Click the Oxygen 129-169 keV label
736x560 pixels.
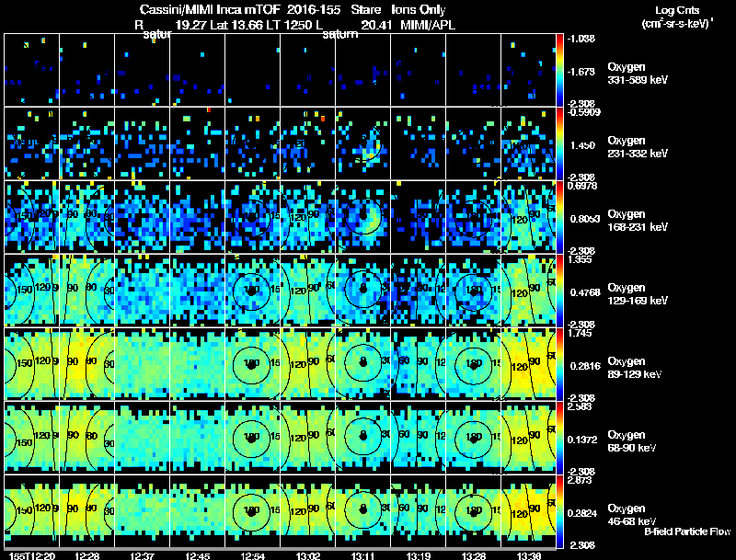(638, 293)
